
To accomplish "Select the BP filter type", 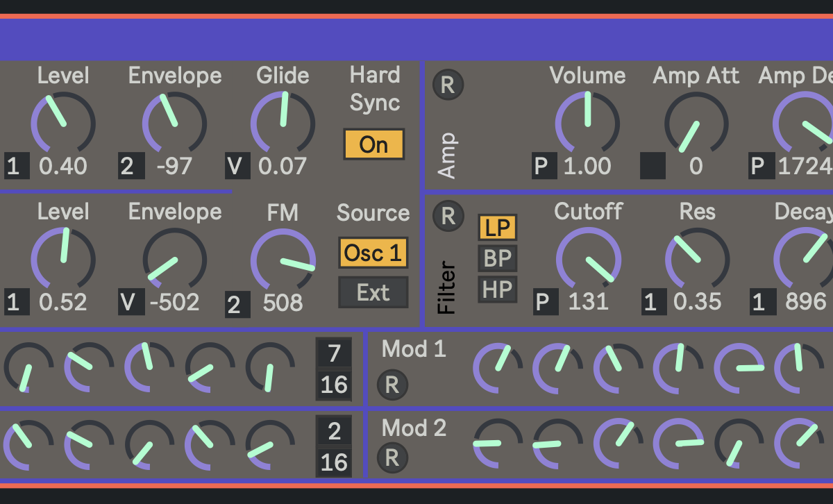I will [x=497, y=258].
